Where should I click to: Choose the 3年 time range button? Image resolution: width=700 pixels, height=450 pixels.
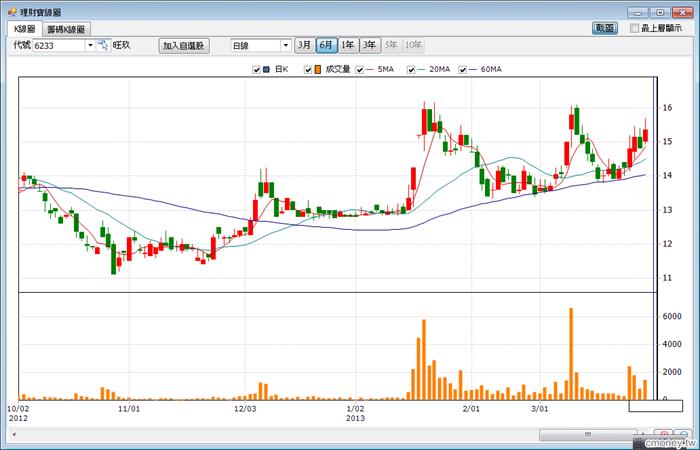(370, 46)
